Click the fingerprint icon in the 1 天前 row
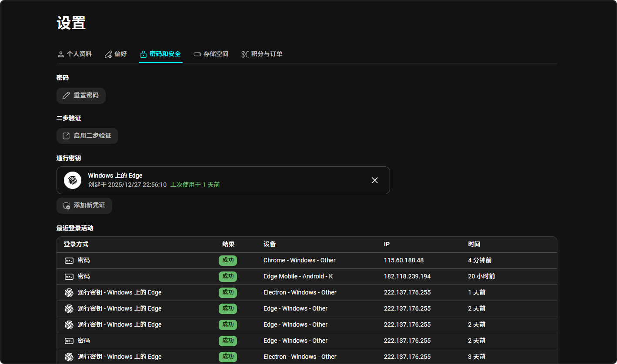The image size is (617, 364). 69,293
